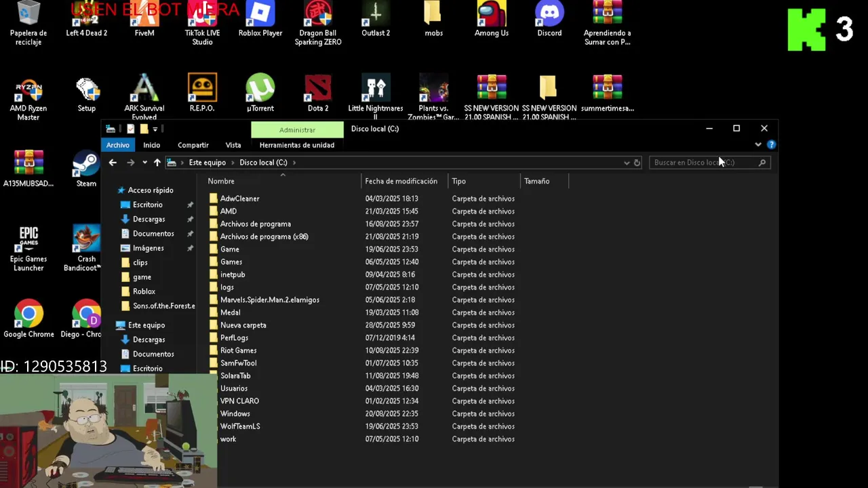
Task: Select pinned Imágenes in the navigation pane
Action: coord(148,248)
